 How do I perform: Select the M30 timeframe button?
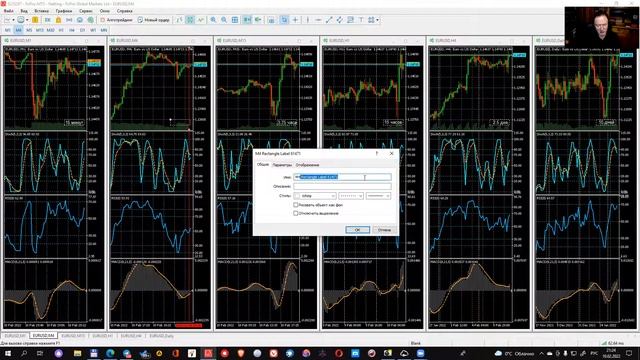click(x=51, y=30)
